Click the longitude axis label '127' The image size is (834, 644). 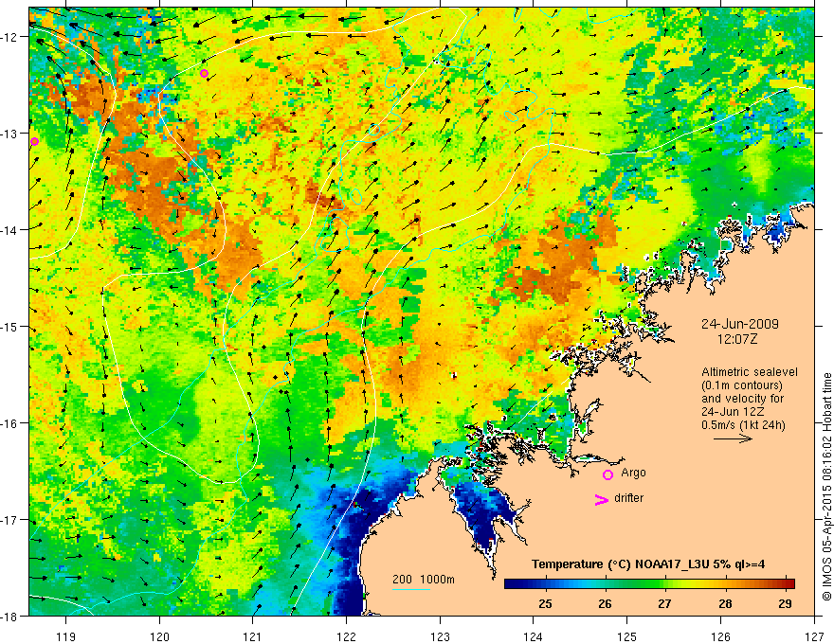pyautogui.click(x=814, y=636)
